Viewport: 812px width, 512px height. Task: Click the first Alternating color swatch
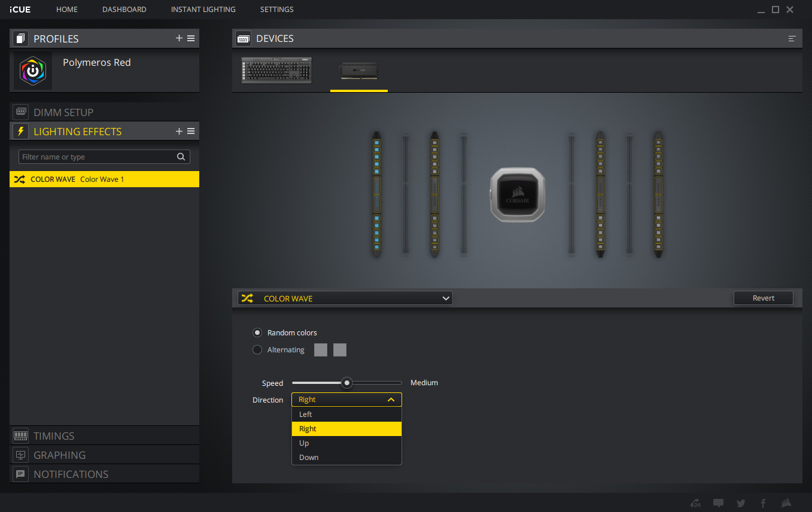pyautogui.click(x=321, y=350)
